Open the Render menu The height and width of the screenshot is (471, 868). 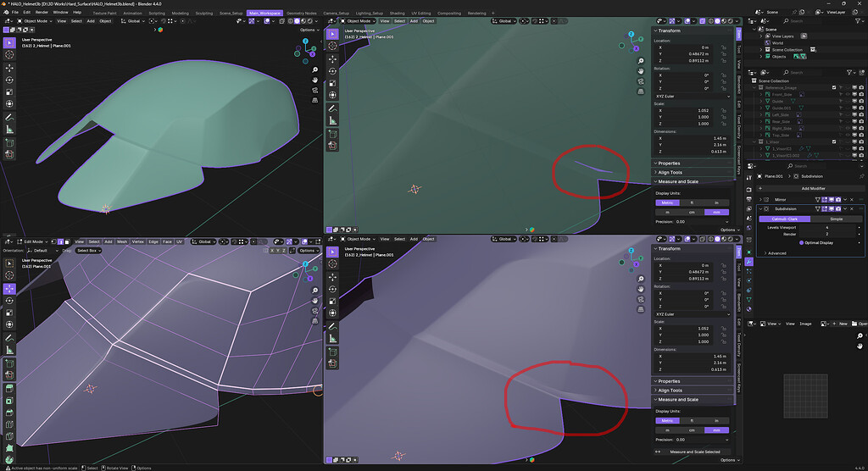point(42,12)
